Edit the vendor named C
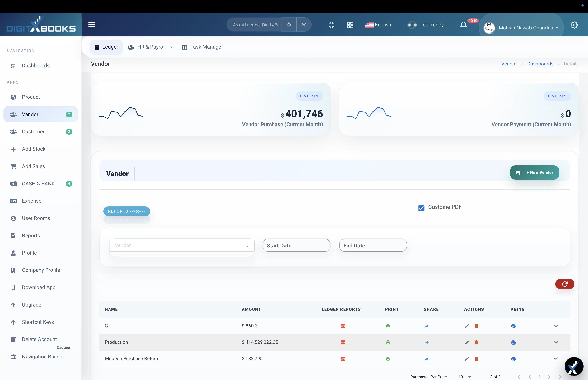Screen dimensions: 588x380 (466, 326)
